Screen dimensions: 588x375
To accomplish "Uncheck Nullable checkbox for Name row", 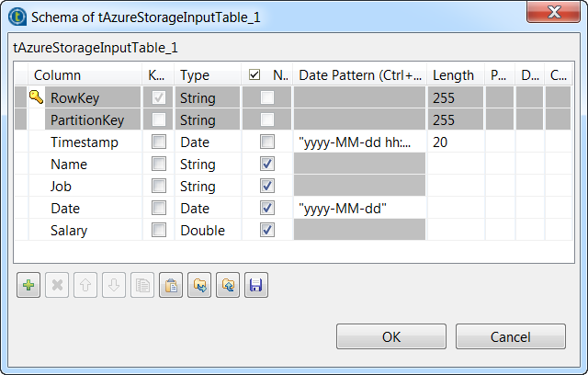I will 267,165.
